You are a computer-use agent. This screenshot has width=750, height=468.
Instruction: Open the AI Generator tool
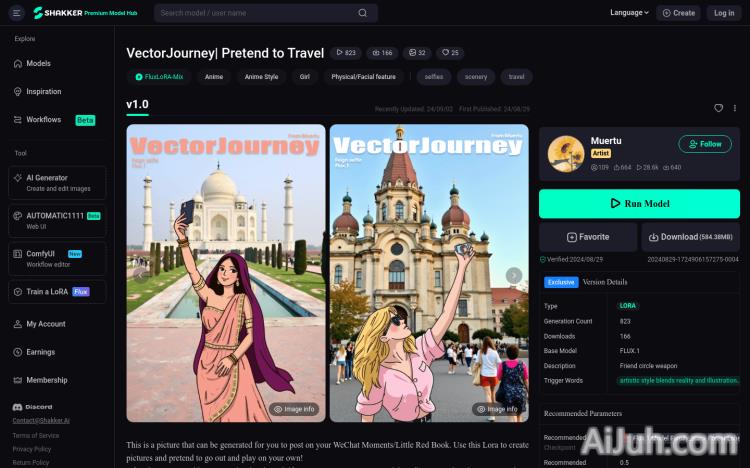click(x=57, y=183)
